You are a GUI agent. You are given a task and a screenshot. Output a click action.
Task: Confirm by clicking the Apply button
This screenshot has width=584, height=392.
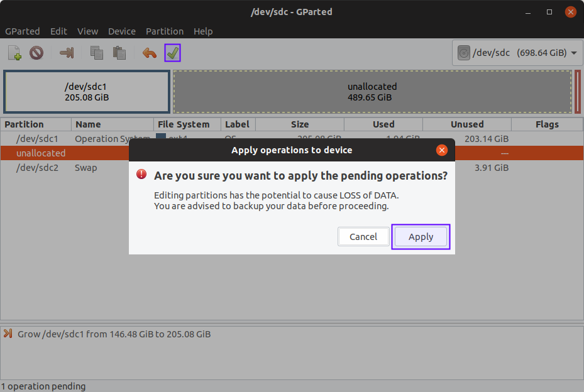(x=421, y=237)
